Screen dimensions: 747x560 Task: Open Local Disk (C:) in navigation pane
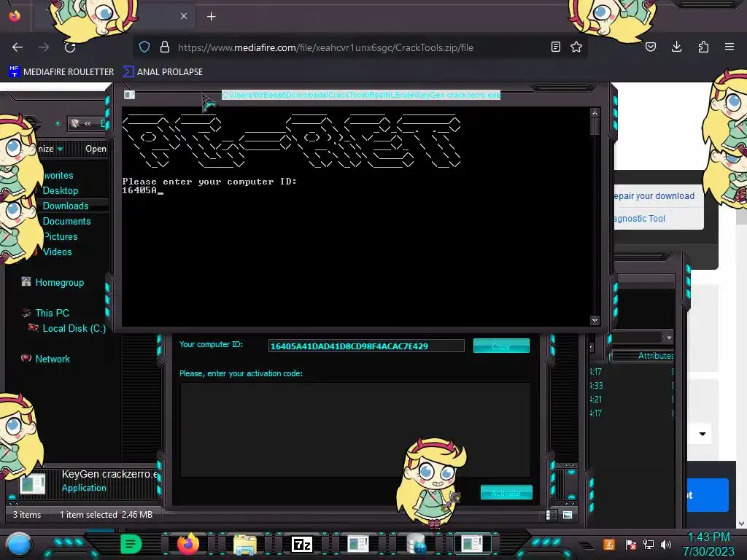(74, 328)
